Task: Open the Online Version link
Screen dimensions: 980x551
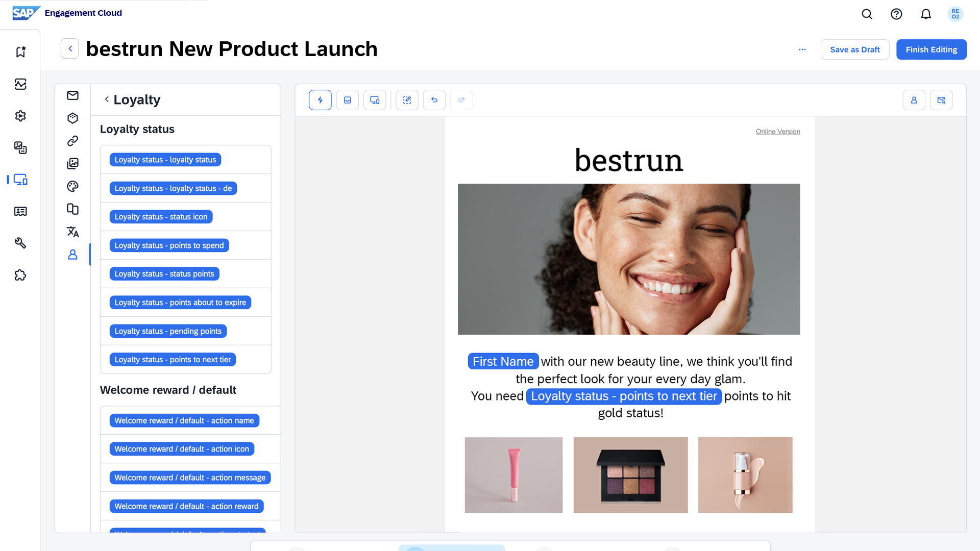Action: (x=778, y=132)
